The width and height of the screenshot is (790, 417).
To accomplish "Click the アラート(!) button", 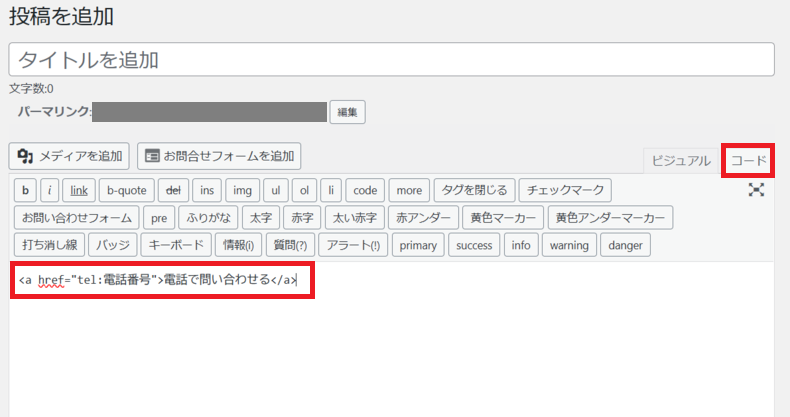I will (x=353, y=245).
